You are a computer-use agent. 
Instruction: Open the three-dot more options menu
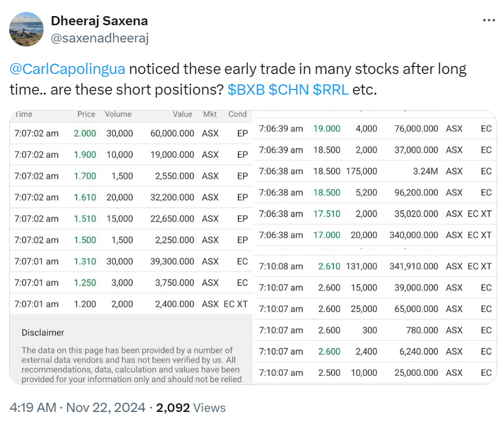pos(488,21)
